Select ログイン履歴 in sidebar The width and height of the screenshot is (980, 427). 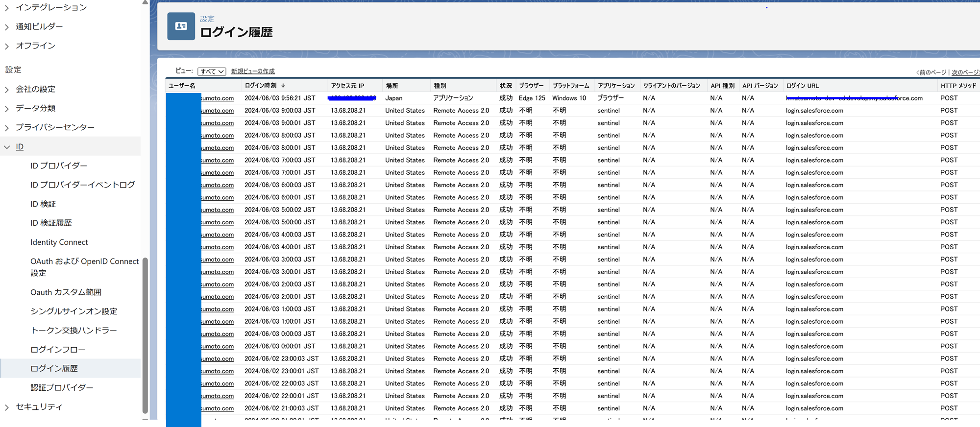54,368
